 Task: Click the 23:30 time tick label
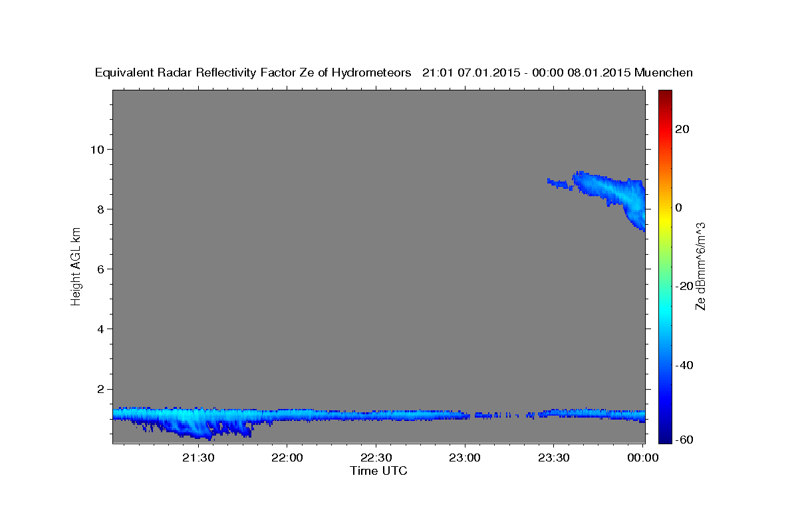[x=553, y=458]
